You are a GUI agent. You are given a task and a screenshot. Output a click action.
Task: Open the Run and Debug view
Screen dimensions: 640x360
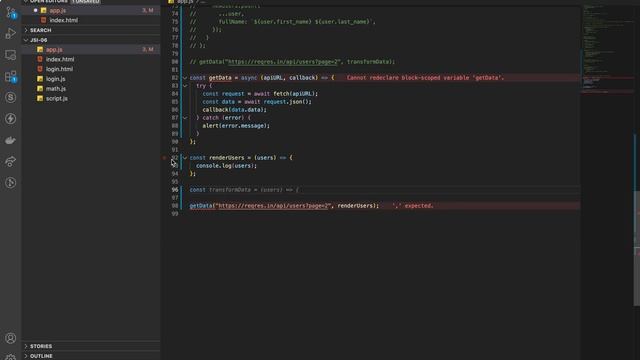11,33
